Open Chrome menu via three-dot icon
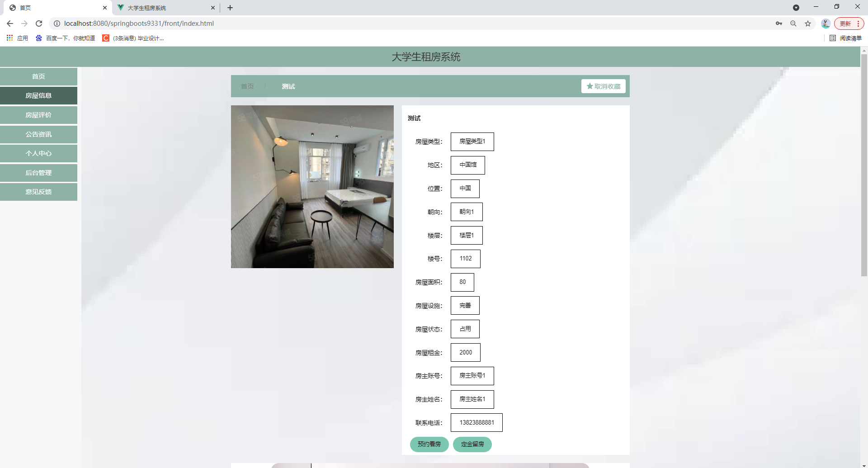Screen dimensions: 868x468 pos(859,23)
